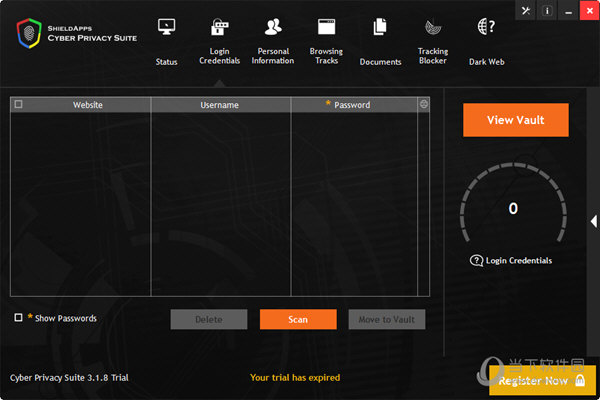600x400 pixels.
Task: Switch to the Status tab label
Action: coord(166,62)
